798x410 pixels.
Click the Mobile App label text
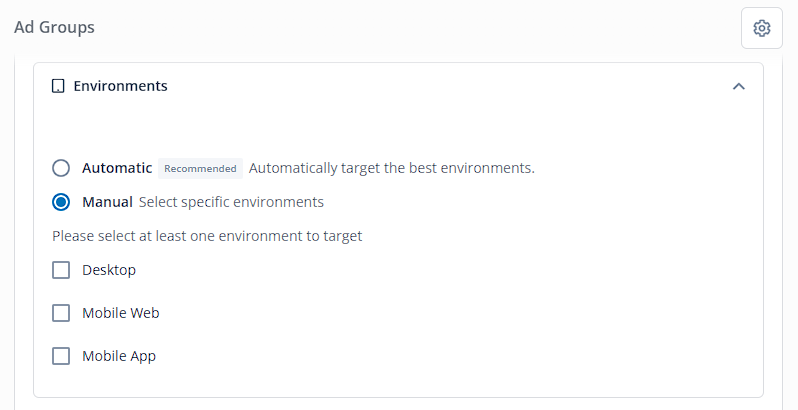coord(119,356)
